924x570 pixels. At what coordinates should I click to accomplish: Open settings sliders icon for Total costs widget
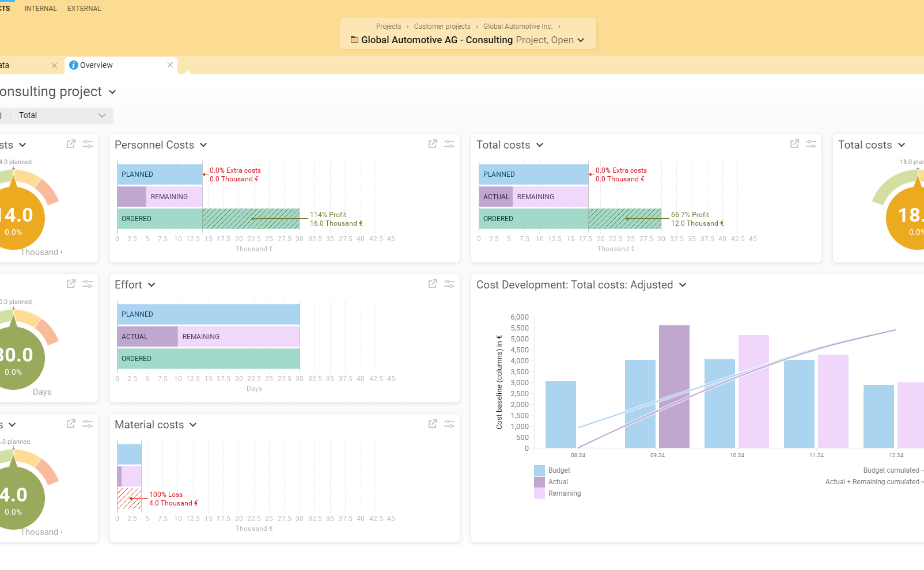811,143
